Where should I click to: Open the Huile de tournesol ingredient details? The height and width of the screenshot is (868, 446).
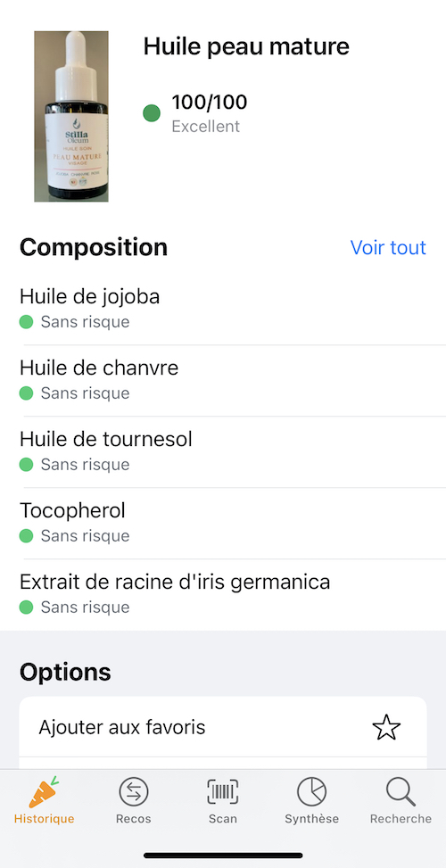click(x=223, y=451)
